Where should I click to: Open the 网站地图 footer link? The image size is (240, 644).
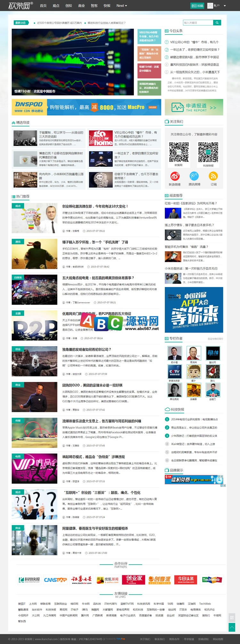[x=218, y=639]
